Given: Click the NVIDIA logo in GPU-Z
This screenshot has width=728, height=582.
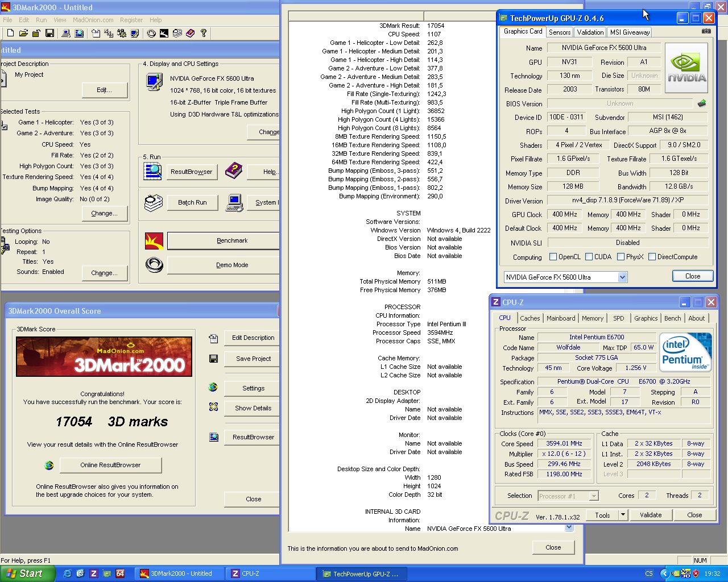Looking at the screenshot, I should (686, 68).
